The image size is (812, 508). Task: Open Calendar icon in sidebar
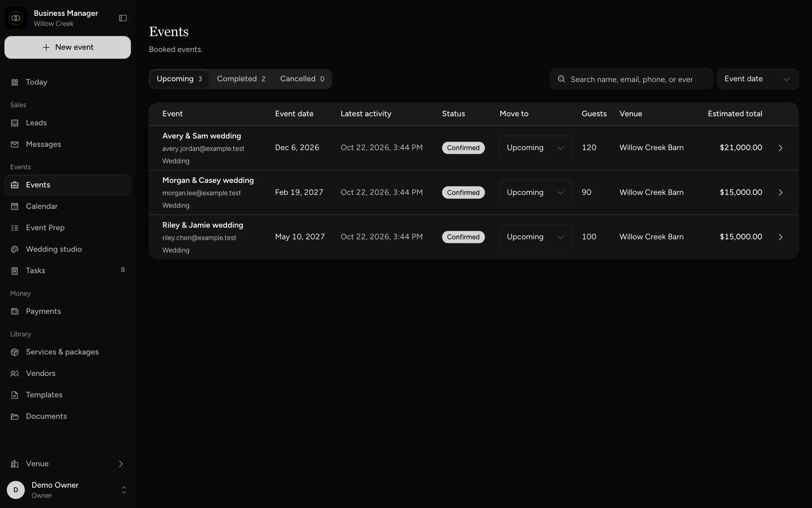[15, 207]
